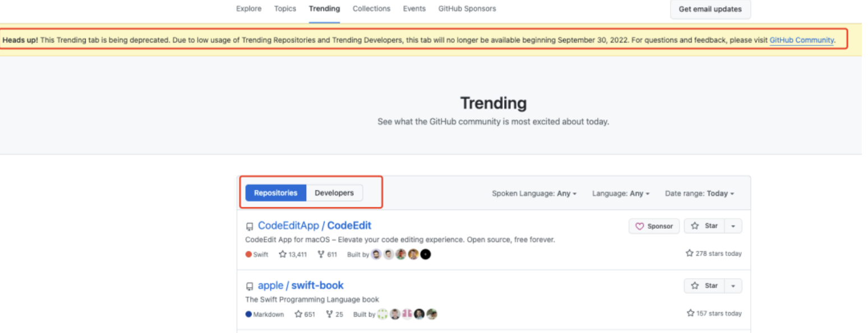The image size is (868, 333).
Task: Click 278 stars today text
Action: [714, 253]
